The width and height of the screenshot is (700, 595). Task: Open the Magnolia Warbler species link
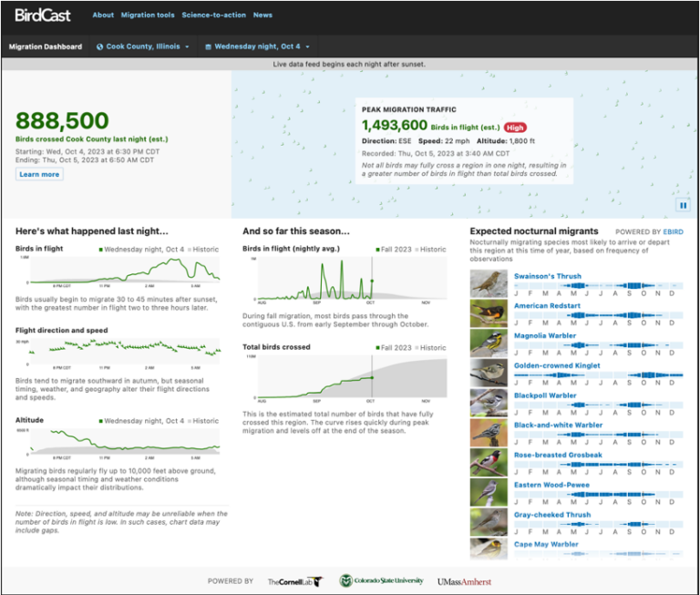544,336
